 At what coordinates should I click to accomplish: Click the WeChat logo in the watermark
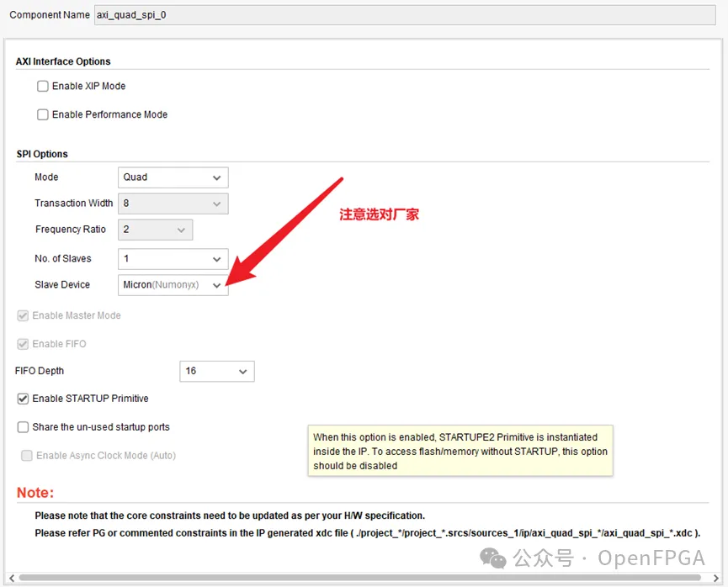(x=493, y=558)
